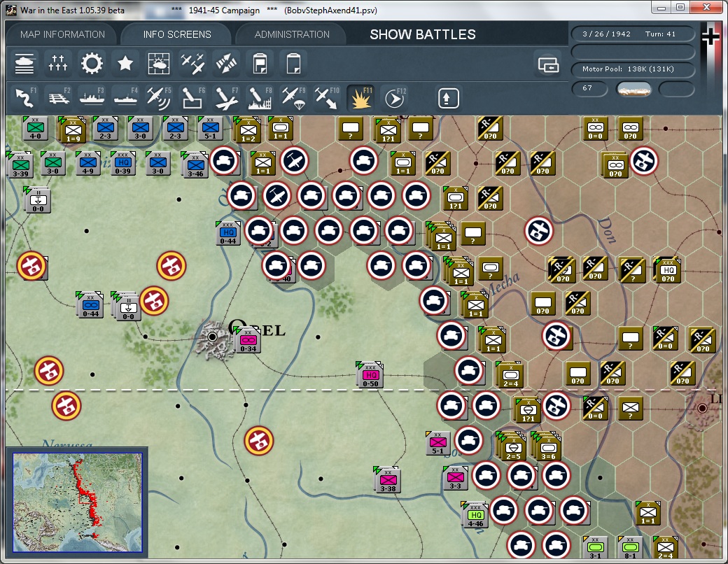Select the Soviet 1=9 infantry counter
Screen dimensions: 728x564
coord(73,129)
